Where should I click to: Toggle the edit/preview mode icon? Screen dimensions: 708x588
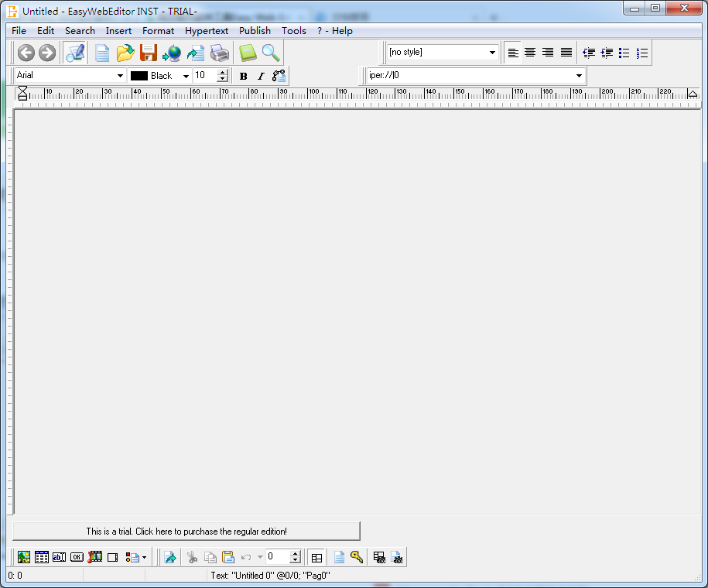(75, 53)
